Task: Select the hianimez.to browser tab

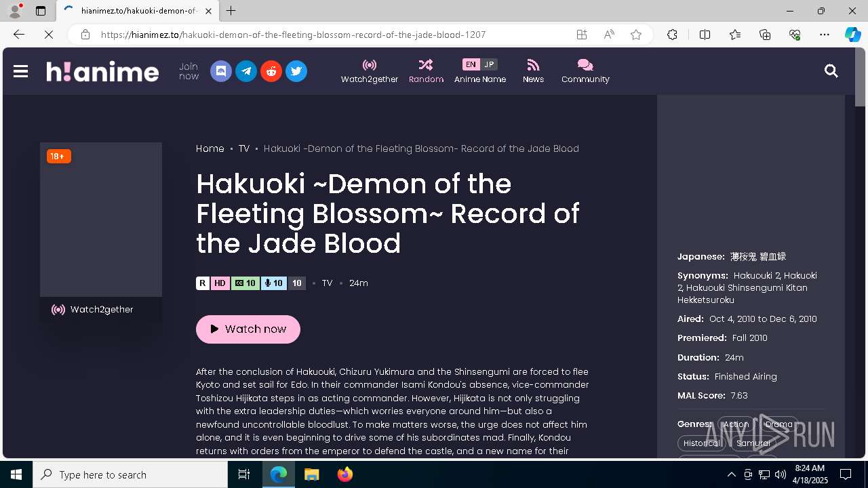Action: pos(138,11)
